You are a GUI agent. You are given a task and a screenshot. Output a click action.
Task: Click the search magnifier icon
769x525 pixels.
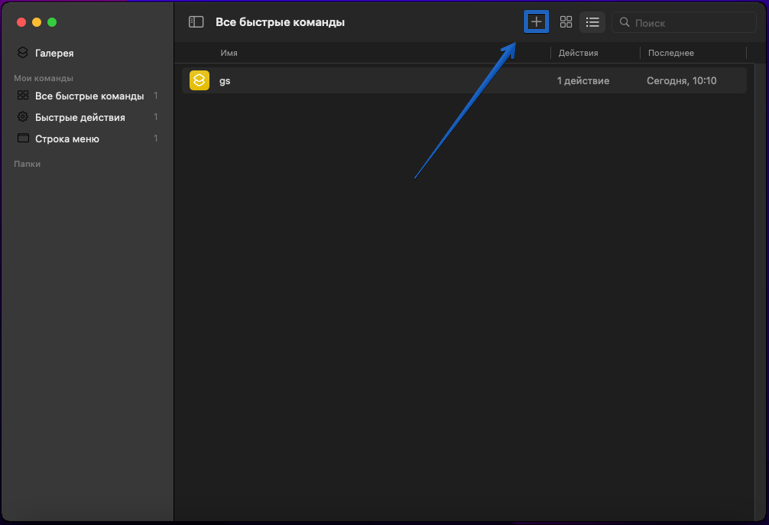[625, 22]
